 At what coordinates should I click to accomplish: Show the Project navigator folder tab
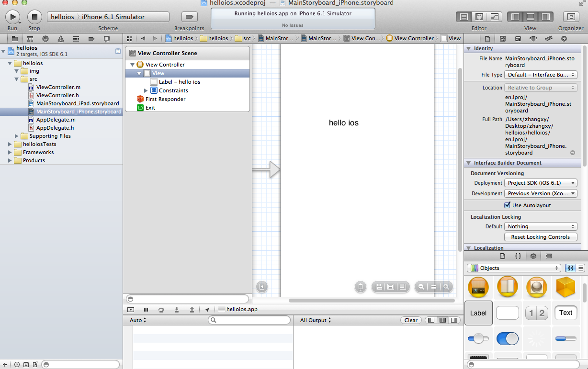[x=15, y=38]
